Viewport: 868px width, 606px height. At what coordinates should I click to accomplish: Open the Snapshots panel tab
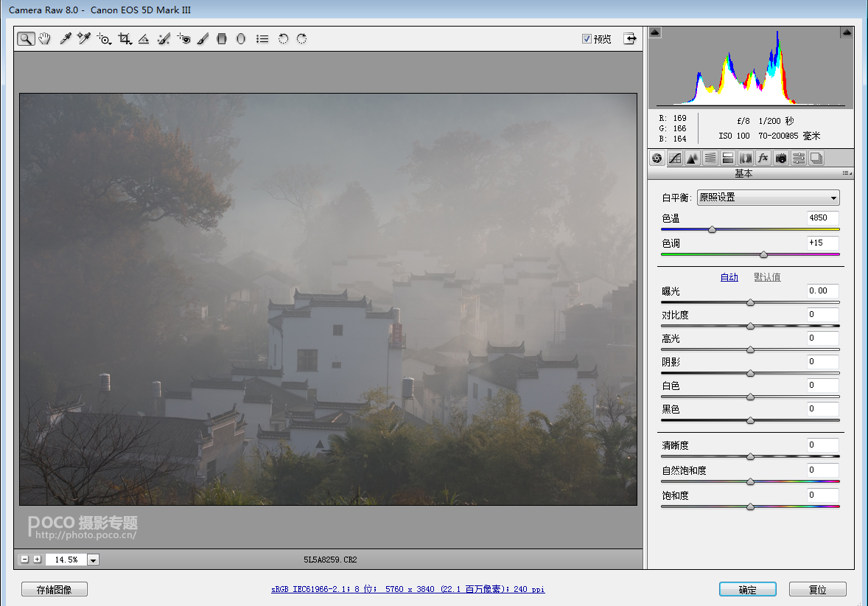816,159
